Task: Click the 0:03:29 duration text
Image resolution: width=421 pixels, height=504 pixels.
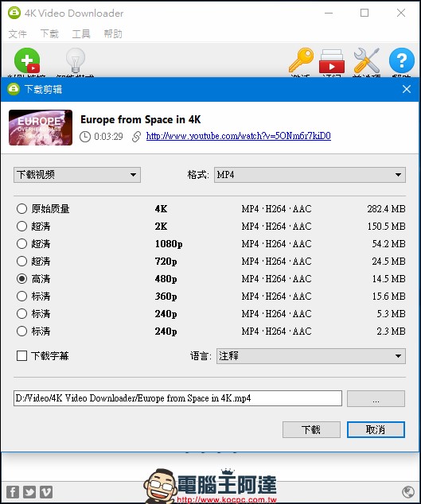Action: tap(108, 137)
